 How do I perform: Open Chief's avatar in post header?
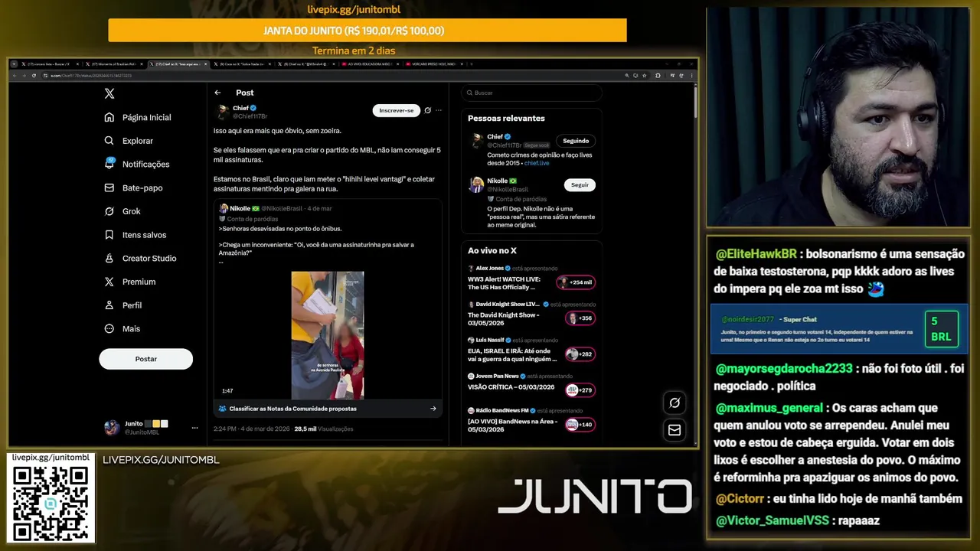tap(223, 112)
